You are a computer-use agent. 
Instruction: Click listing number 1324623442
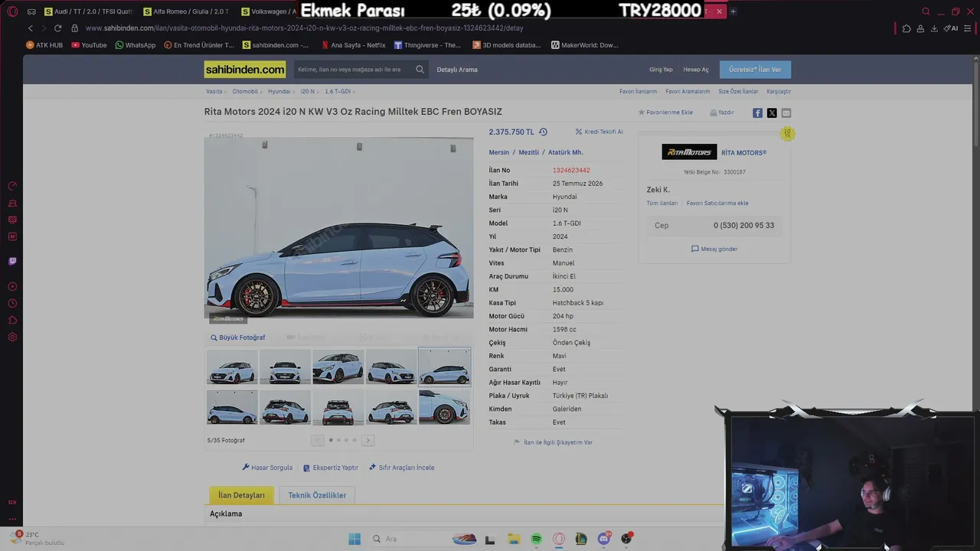(571, 171)
